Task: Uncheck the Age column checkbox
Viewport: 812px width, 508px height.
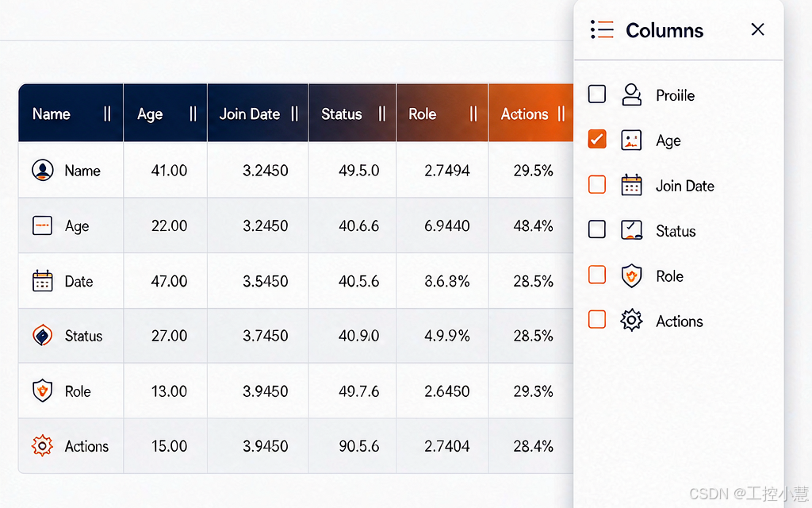Action: (x=597, y=139)
